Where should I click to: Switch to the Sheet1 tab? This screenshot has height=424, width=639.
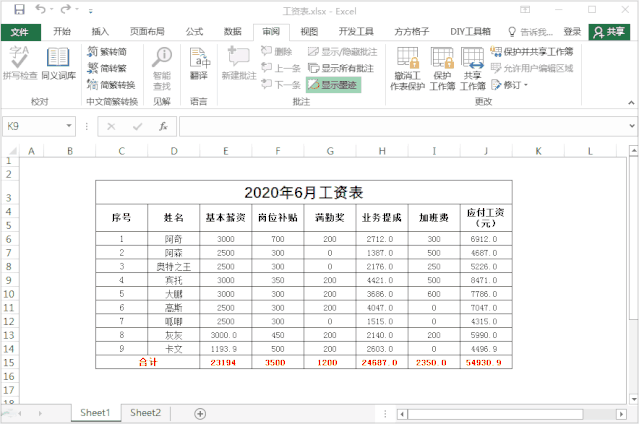95,413
